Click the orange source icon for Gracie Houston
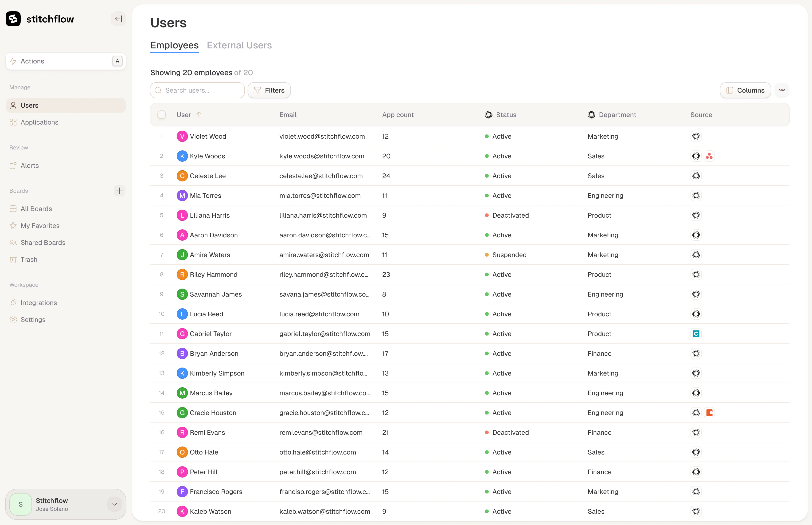 click(x=709, y=413)
